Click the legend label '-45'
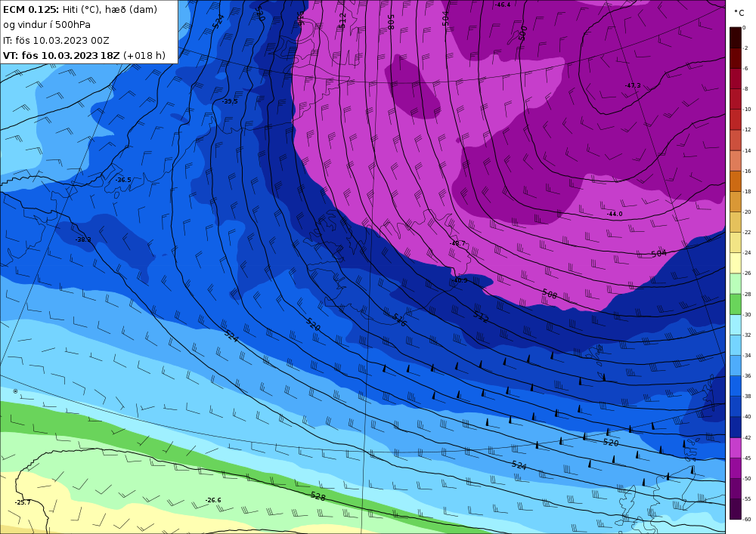This screenshot has height=534, width=756. pyautogui.click(x=747, y=458)
